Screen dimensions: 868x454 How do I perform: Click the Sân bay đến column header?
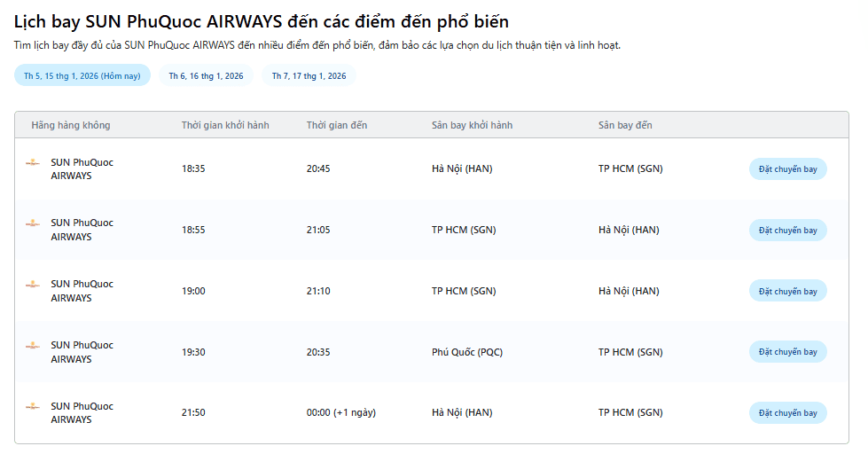pos(625,125)
